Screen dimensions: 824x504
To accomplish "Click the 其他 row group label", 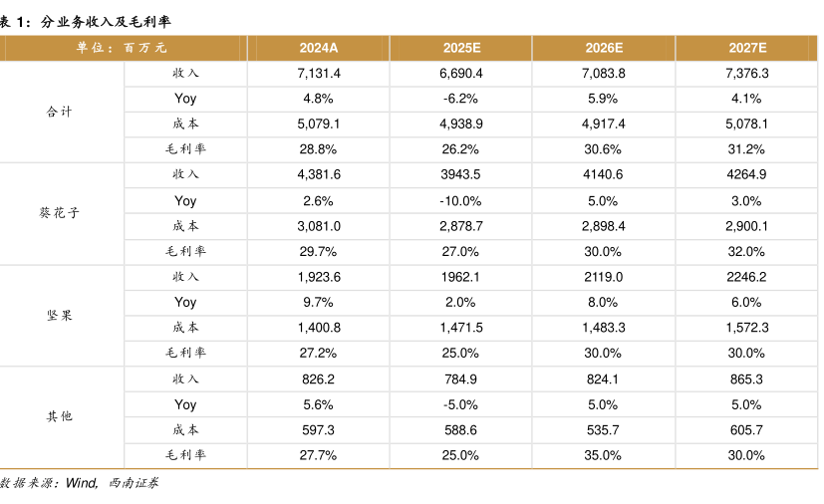I will pos(60,416).
